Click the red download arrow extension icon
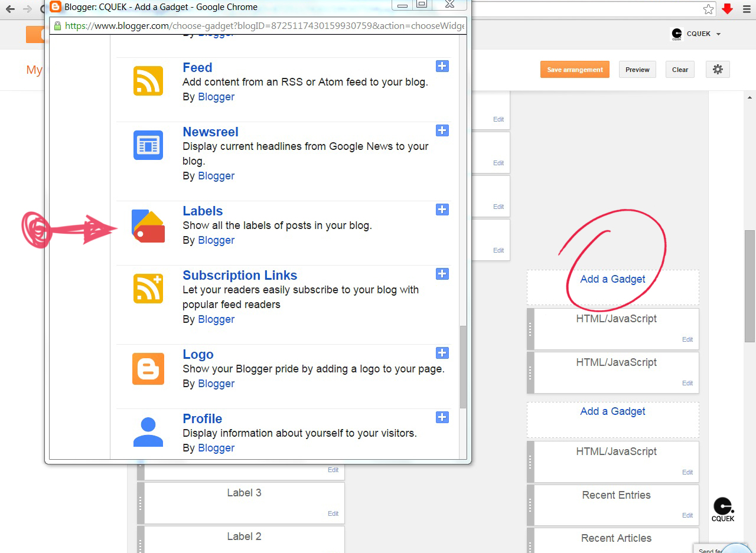 pos(727,9)
